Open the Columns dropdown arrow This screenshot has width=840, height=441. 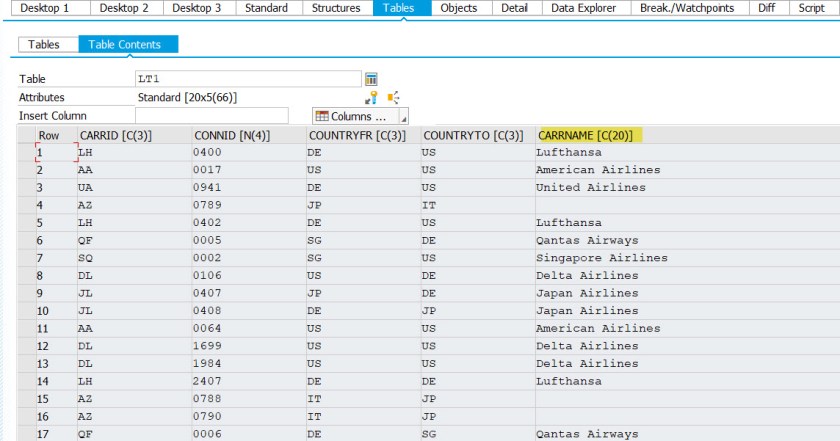403,117
